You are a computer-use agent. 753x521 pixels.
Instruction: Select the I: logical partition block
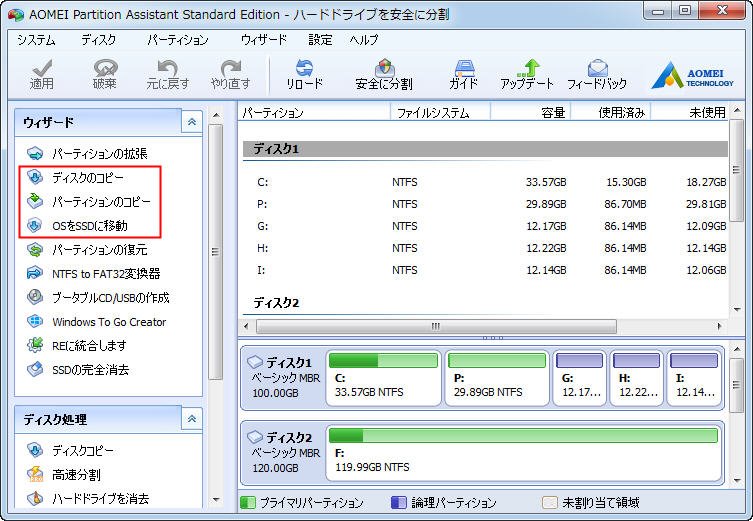pyautogui.click(x=693, y=378)
